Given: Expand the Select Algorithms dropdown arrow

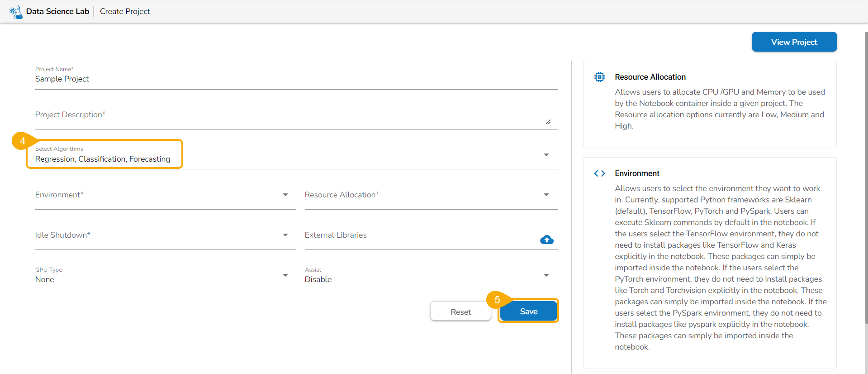Looking at the screenshot, I should [x=546, y=155].
